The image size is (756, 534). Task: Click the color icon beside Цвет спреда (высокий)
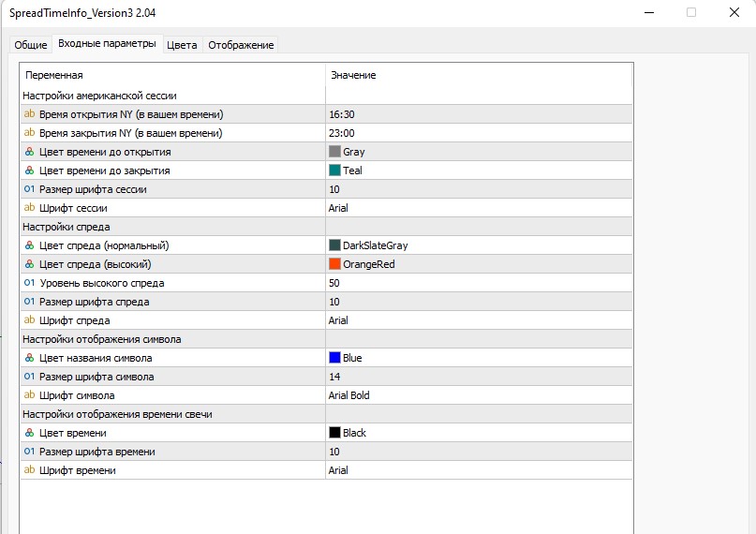pos(29,264)
